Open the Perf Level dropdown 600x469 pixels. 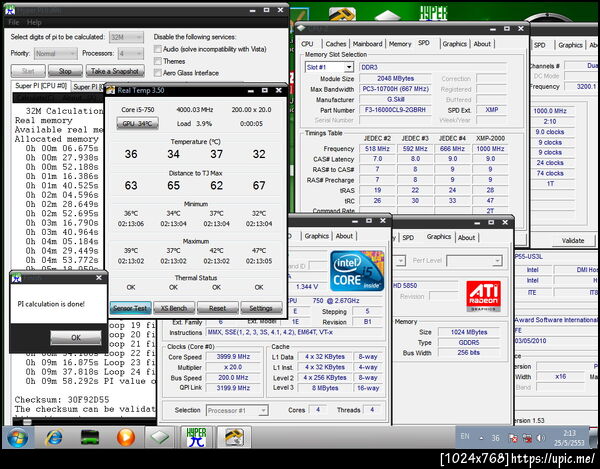click(x=474, y=261)
